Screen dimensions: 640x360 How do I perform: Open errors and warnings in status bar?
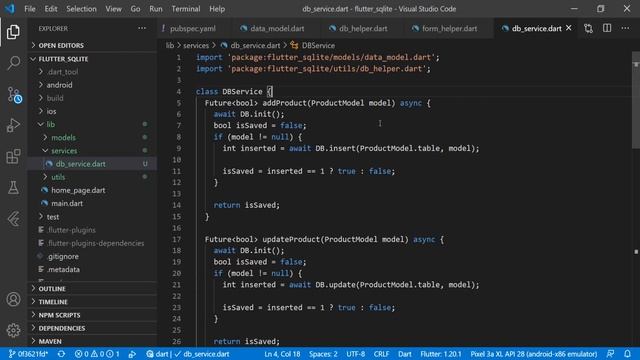(x=97, y=354)
